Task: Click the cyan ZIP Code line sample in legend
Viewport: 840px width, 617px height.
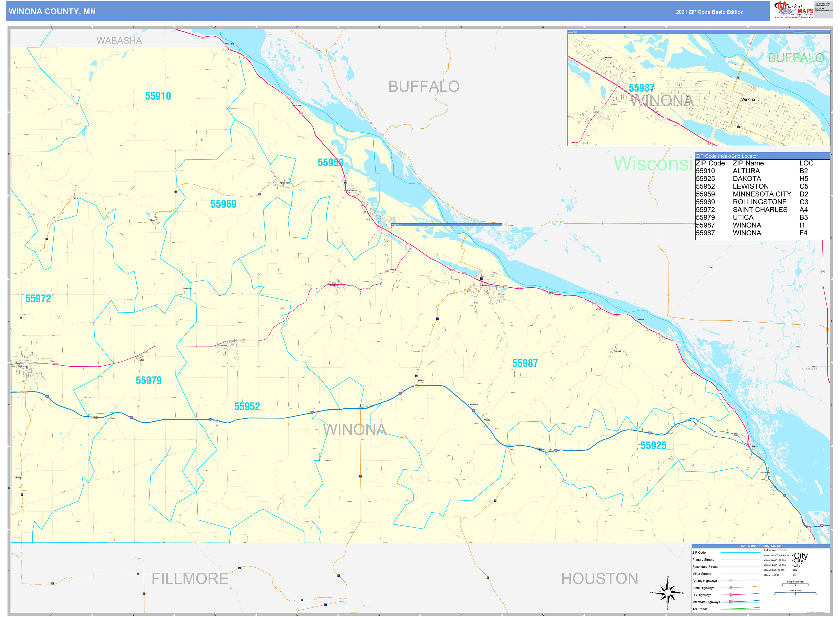Action: coord(740,552)
